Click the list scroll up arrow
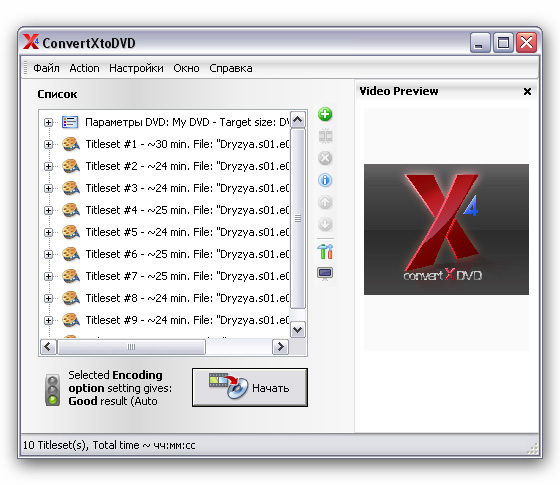This screenshot has height=485, width=560. (298, 120)
